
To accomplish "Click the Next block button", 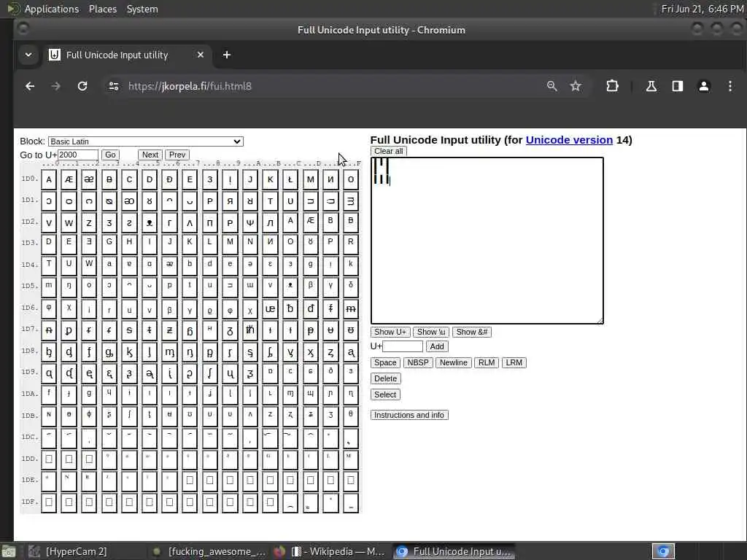I will pos(150,155).
